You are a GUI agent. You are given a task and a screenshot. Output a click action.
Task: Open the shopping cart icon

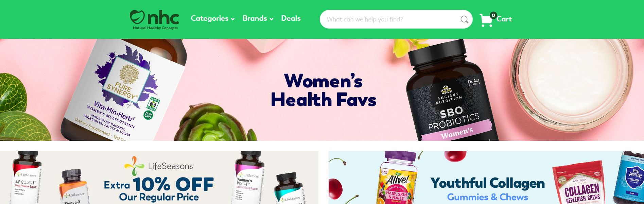[x=486, y=20]
